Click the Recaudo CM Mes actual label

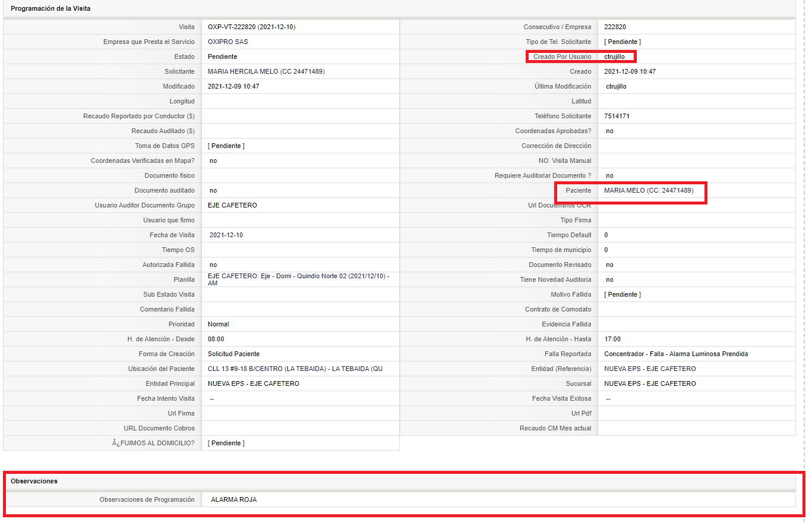555,428
